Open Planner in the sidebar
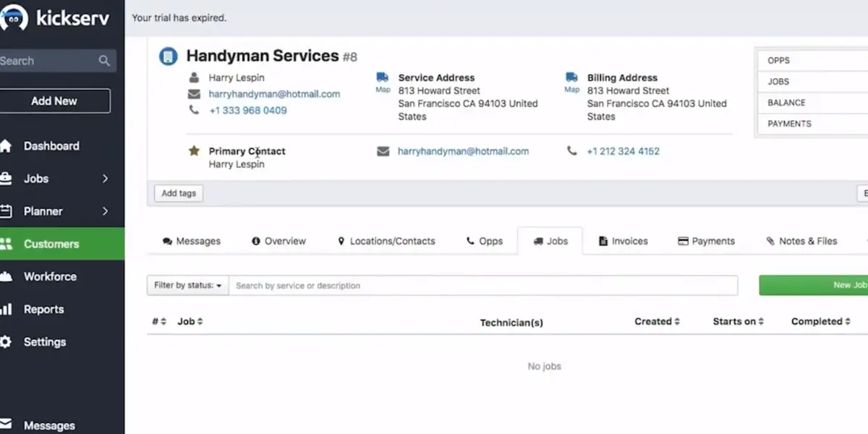 pyautogui.click(x=43, y=211)
